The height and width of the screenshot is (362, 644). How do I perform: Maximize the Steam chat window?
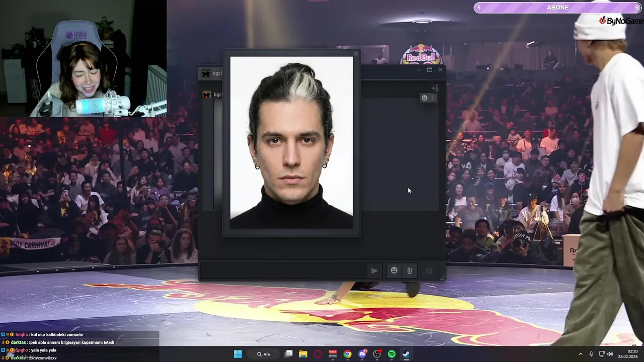tap(430, 70)
